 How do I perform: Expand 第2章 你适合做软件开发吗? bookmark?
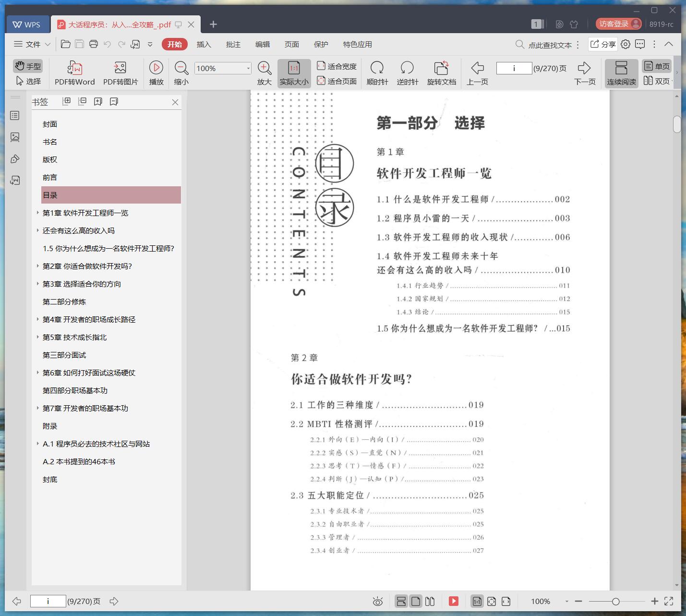click(37, 266)
